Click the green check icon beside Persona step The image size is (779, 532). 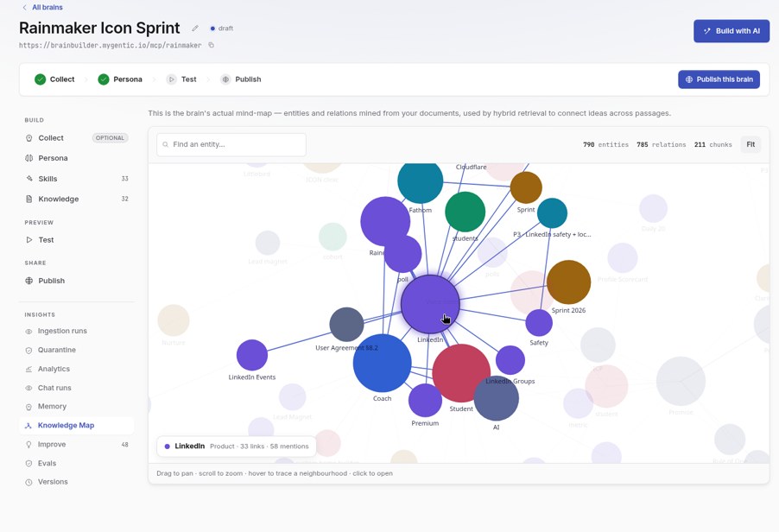click(104, 79)
